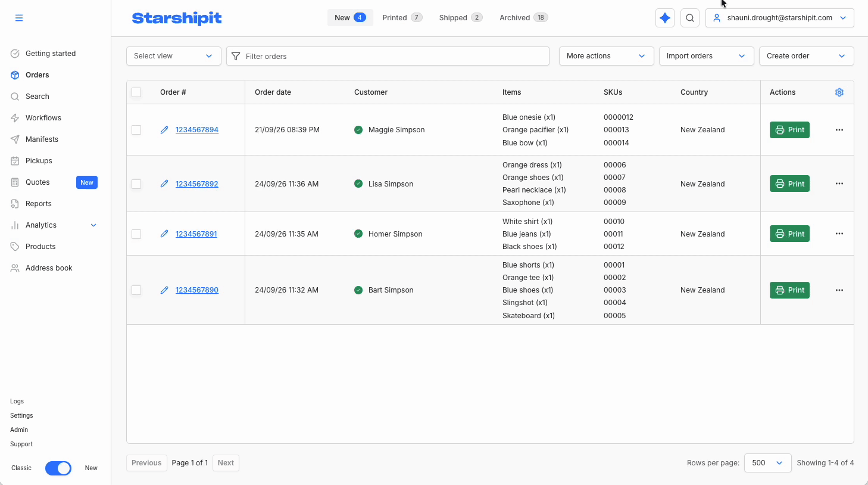The image size is (868, 485).
Task: Open more options for Homer Simpson order
Action: click(x=839, y=234)
